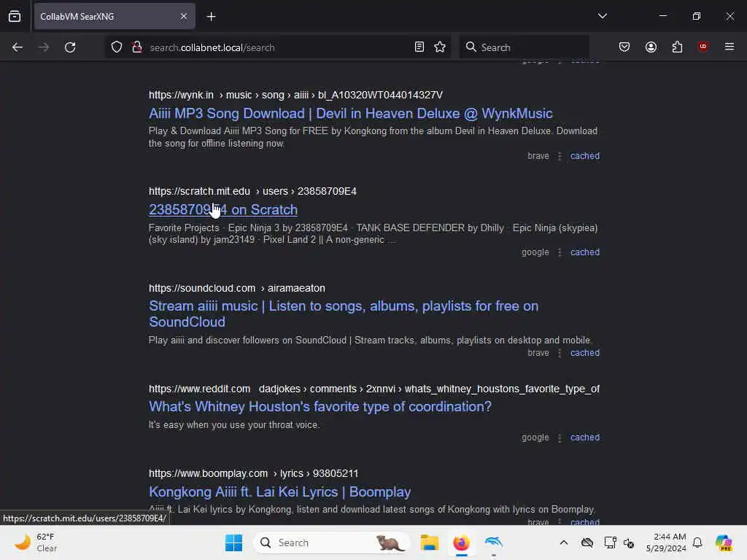Open muted volume tray icon
Viewport: 747px width, 560px height.
point(629,542)
